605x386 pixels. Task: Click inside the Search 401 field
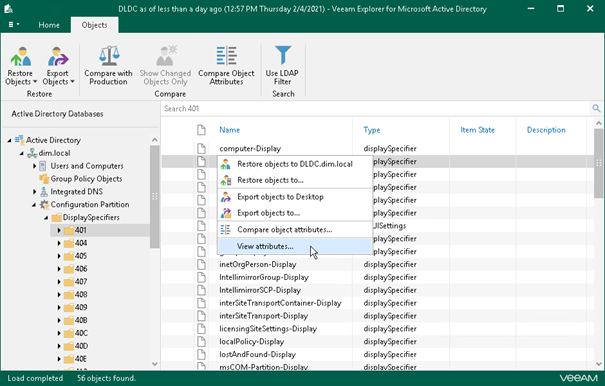tap(375, 108)
